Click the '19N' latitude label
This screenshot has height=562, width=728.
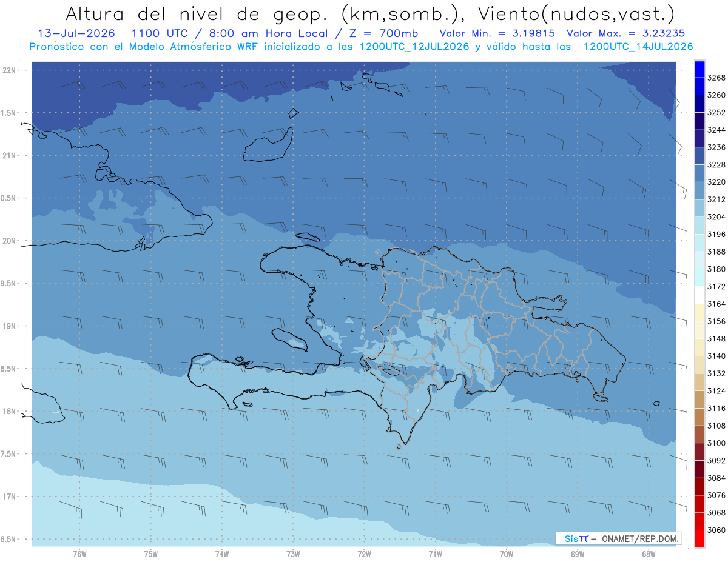pos(10,326)
